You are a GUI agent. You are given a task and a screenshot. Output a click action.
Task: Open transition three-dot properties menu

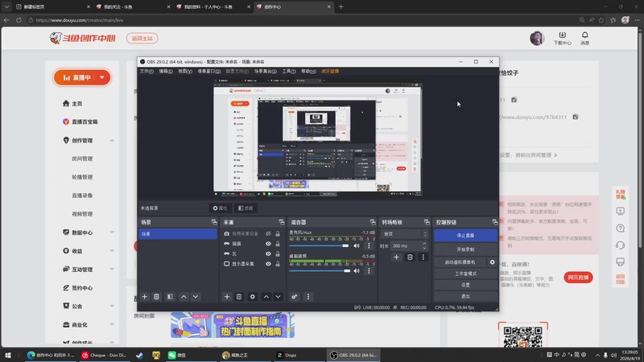pos(423,257)
